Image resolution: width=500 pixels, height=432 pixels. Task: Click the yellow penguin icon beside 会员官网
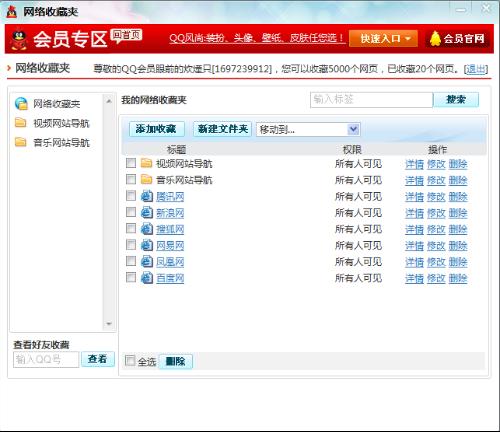tap(435, 39)
